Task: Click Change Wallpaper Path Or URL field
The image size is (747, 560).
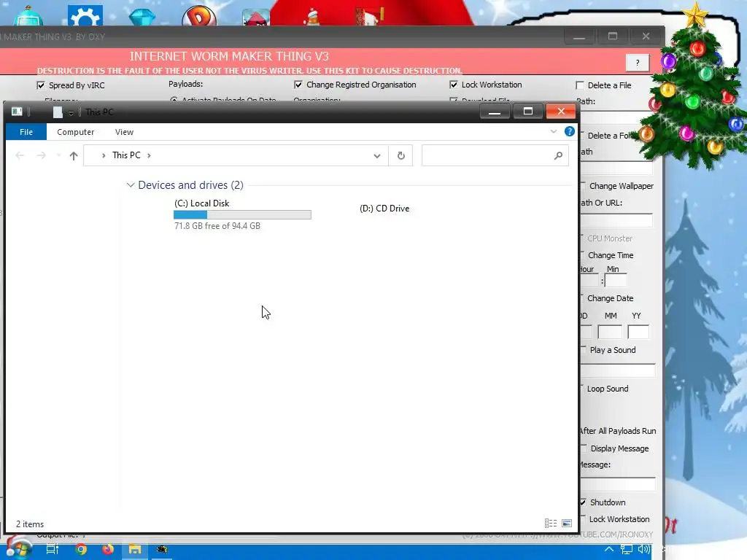Action: 616,220
